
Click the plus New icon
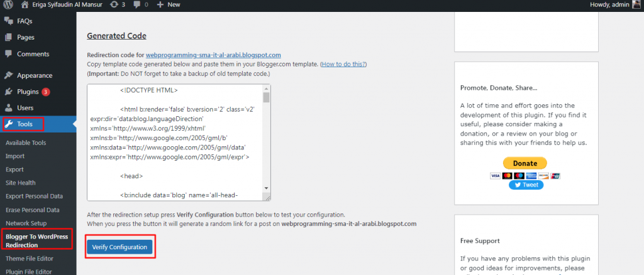[x=160, y=5]
